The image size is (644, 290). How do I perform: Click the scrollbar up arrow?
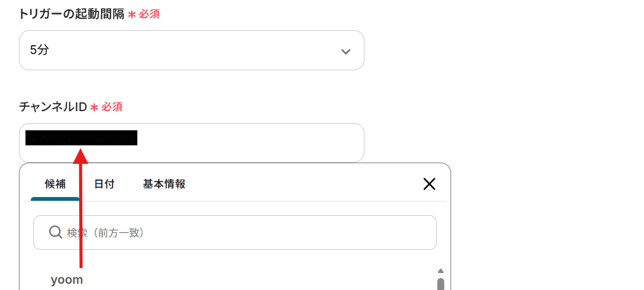pyautogui.click(x=440, y=271)
